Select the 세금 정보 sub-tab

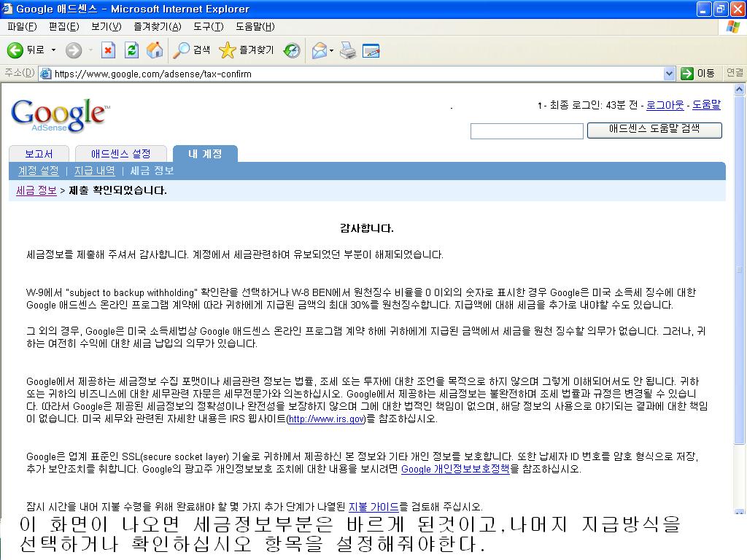pos(152,171)
